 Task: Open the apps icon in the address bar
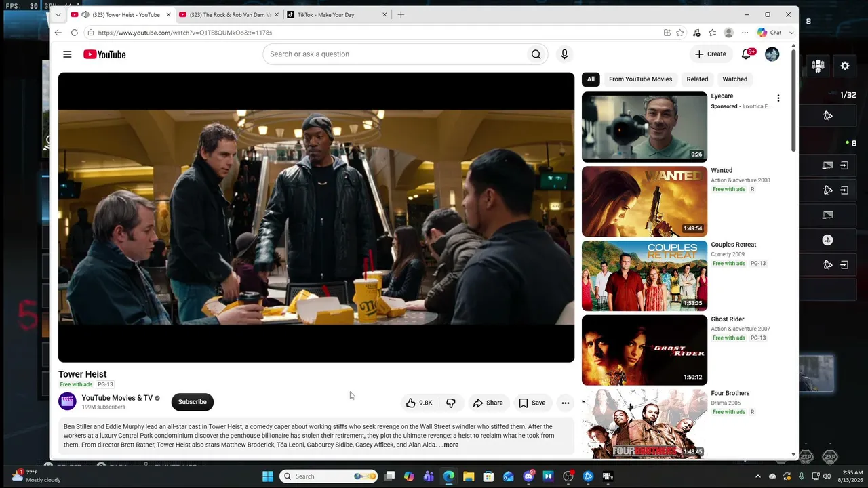(x=667, y=33)
